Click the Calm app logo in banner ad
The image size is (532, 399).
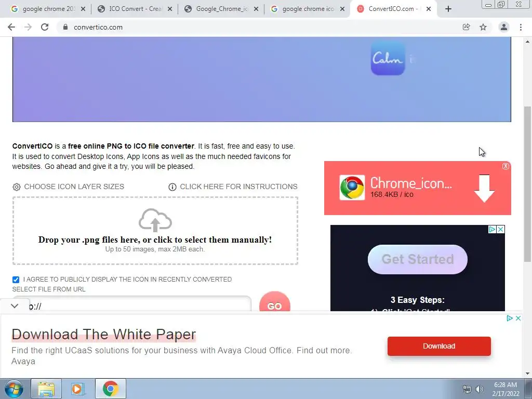click(388, 58)
